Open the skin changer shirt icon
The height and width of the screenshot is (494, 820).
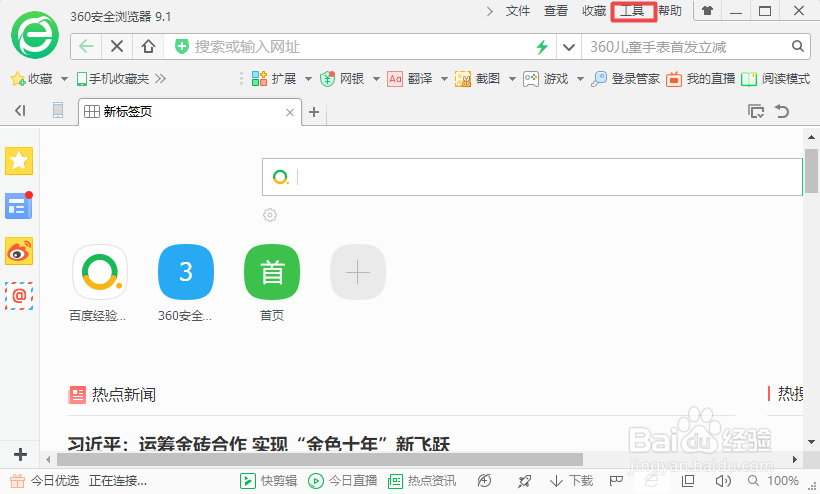point(707,10)
